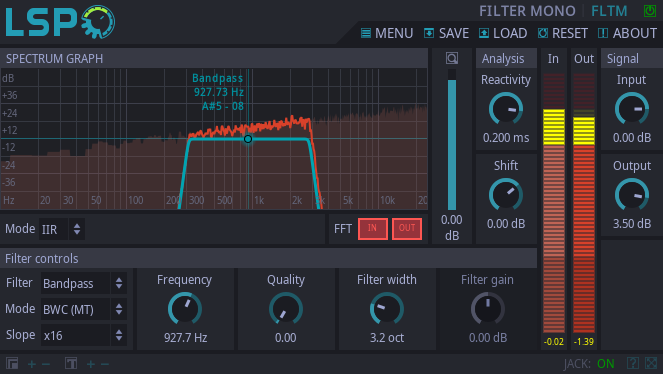The height and width of the screenshot is (374, 663).
Task: Open the ABOUT item
Action: 627,33
